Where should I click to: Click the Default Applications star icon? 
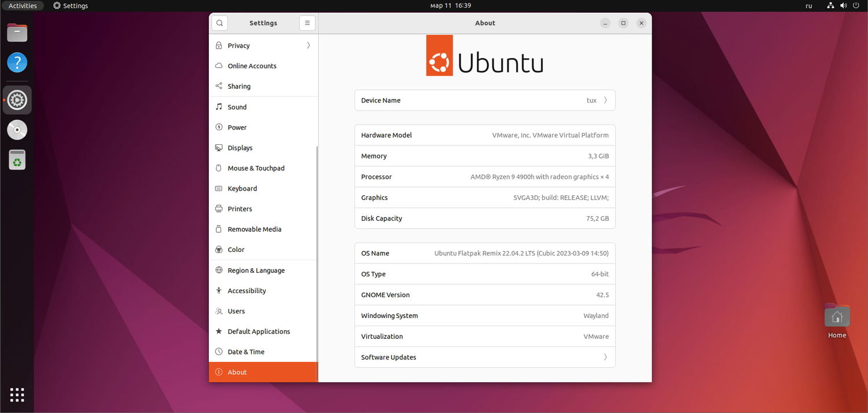point(219,331)
